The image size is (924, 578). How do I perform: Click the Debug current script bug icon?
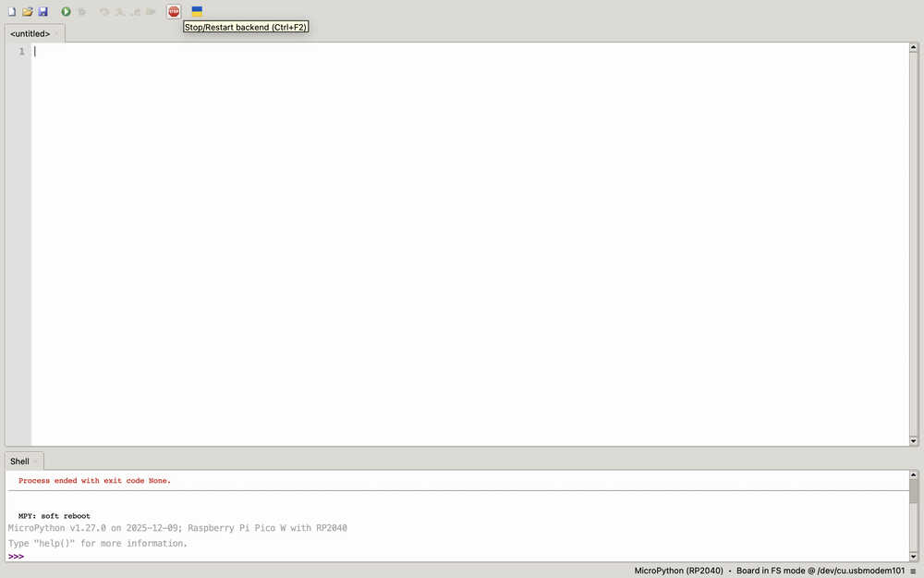coord(81,11)
